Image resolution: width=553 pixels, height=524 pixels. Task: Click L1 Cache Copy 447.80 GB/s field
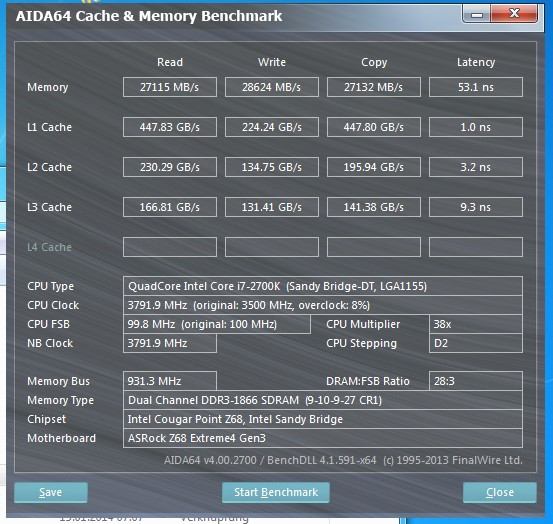tap(374, 127)
